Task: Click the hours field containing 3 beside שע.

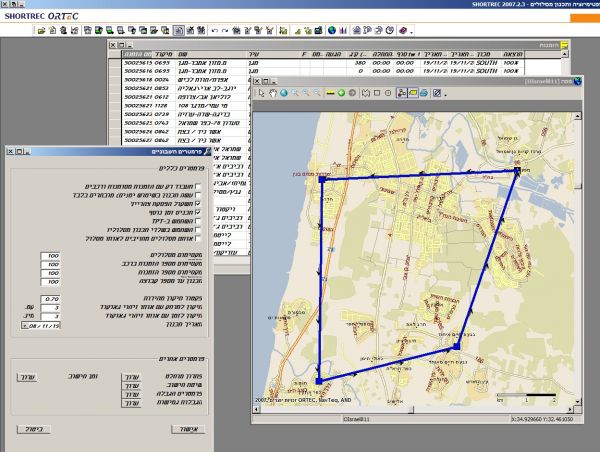Action: (51, 308)
